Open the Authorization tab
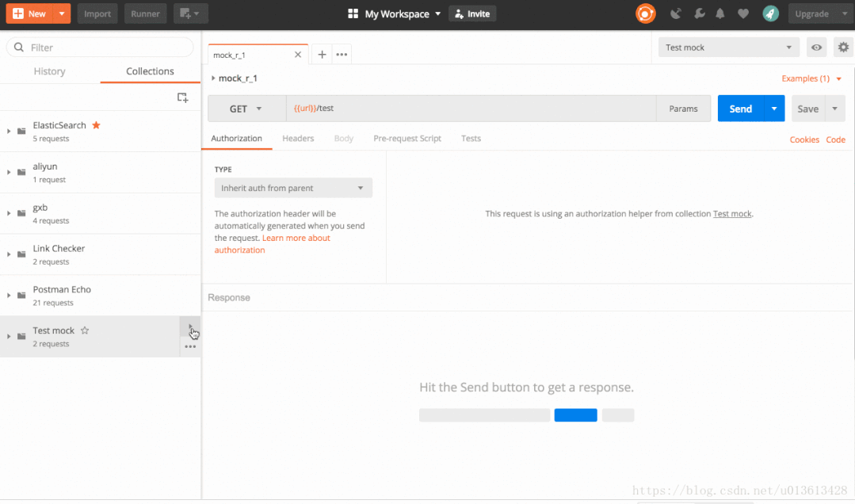Screen dimensions: 855x504 [x=237, y=139]
